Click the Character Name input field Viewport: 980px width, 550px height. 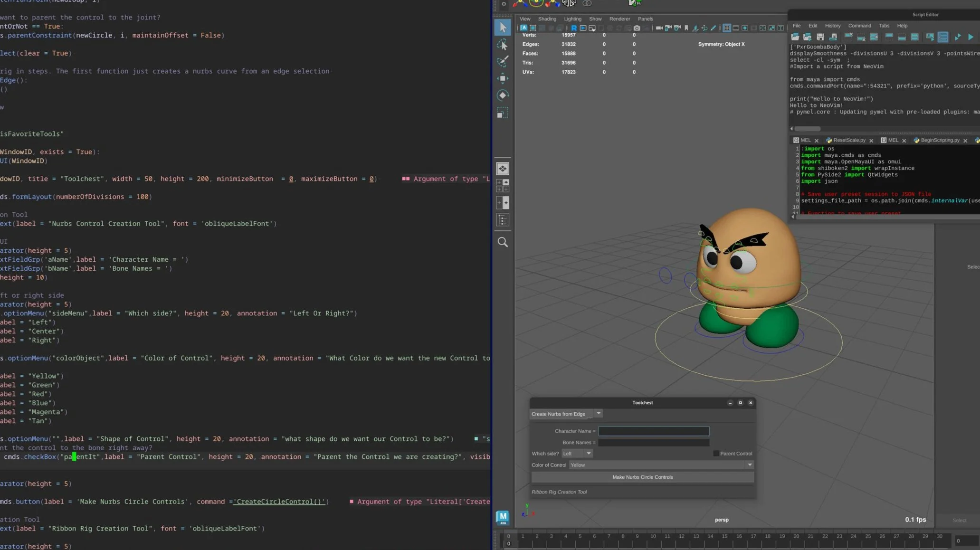pyautogui.click(x=654, y=431)
